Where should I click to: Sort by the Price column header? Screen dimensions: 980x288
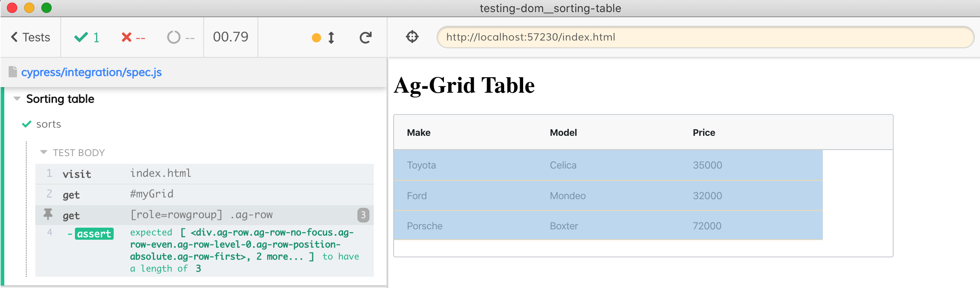click(704, 133)
